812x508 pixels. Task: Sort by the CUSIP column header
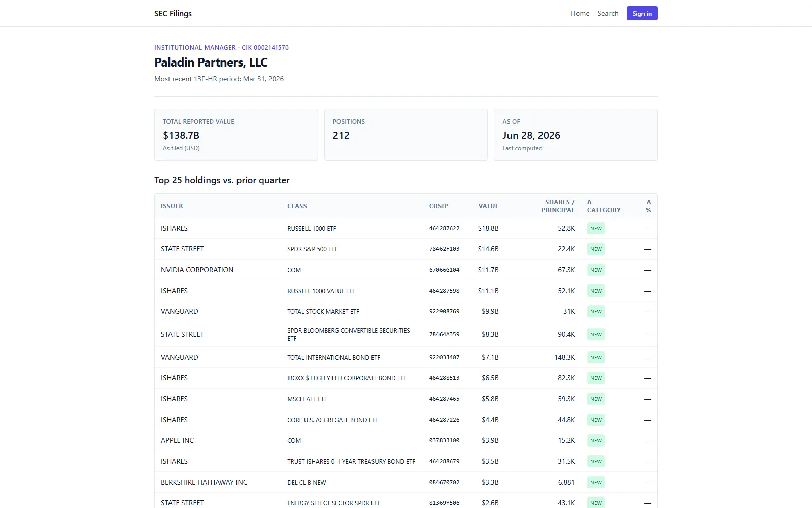(438, 206)
